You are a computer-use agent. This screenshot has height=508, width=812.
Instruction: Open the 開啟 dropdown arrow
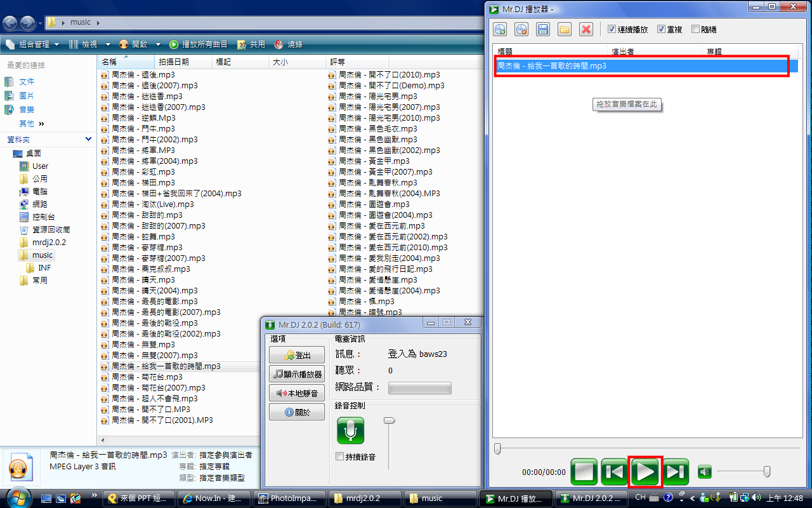(x=157, y=44)
